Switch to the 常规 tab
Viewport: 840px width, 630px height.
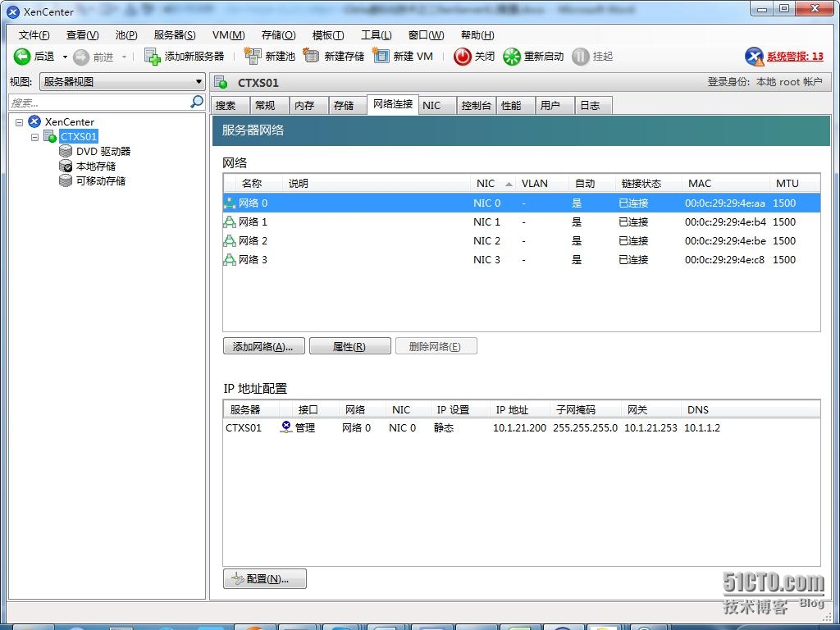(270, 106)
